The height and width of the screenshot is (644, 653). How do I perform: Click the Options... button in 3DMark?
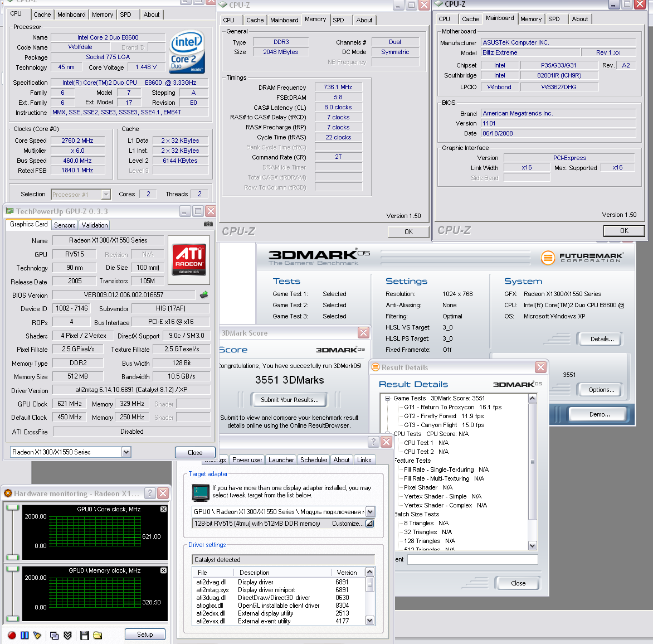(601, 390)
